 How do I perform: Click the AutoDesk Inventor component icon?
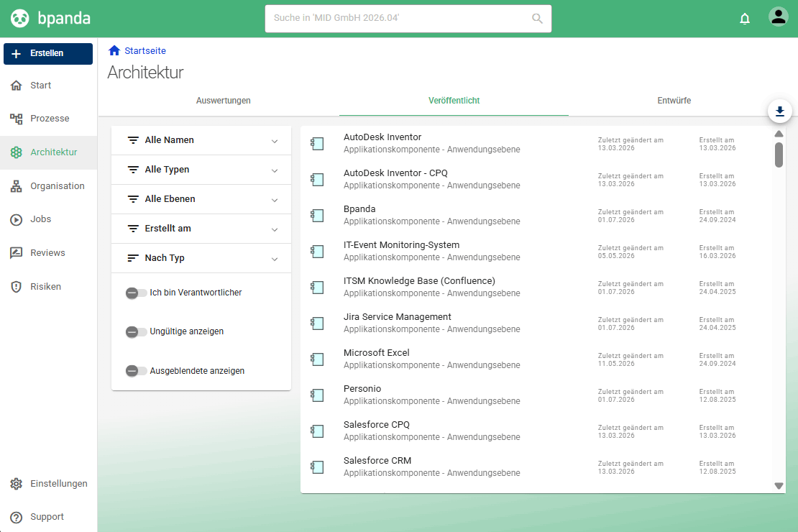tap(317, 144)
